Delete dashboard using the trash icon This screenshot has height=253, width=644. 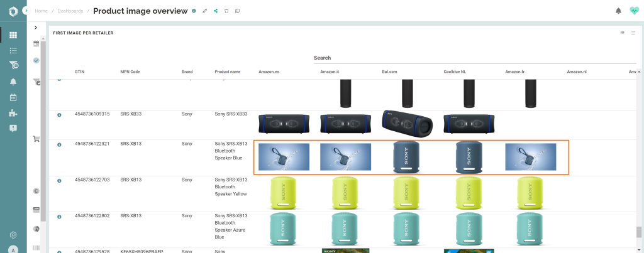[x=226, y=11]
